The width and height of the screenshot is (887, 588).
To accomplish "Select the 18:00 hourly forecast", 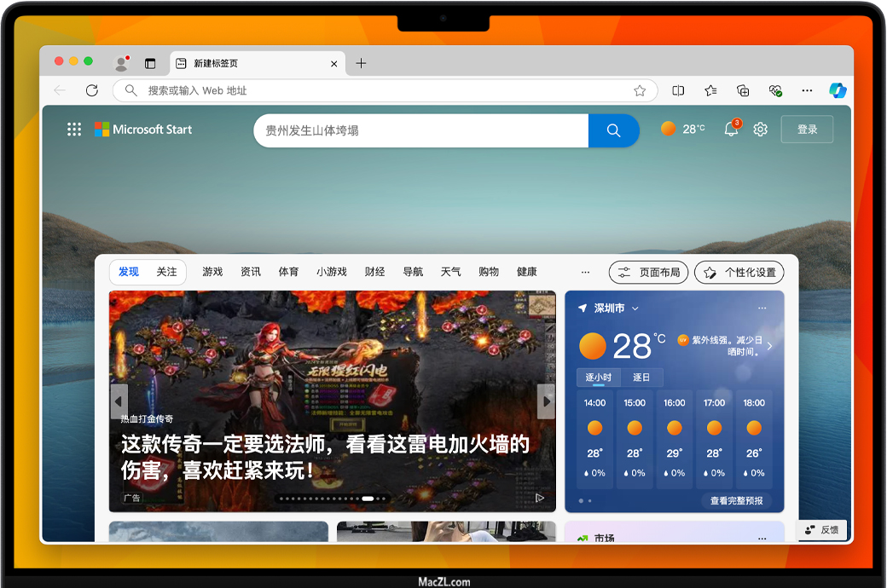I will 754,438.
